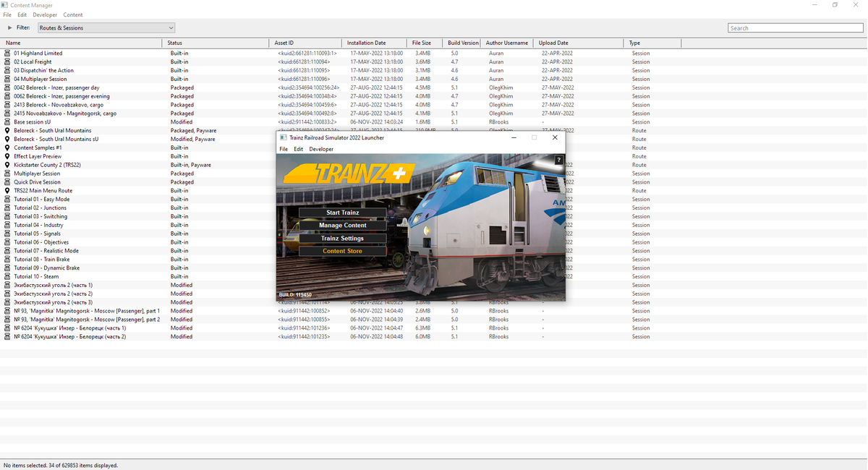Click the route pin beside "Kickstarter County 2 (TRS22)"

pos(6,165)
